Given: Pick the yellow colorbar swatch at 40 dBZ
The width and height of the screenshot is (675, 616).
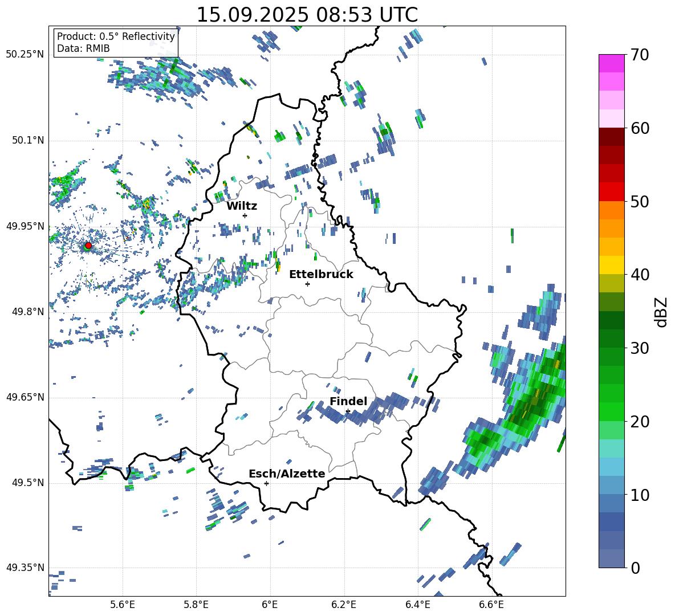Looking at the screenshot, I should coord(611,266).
